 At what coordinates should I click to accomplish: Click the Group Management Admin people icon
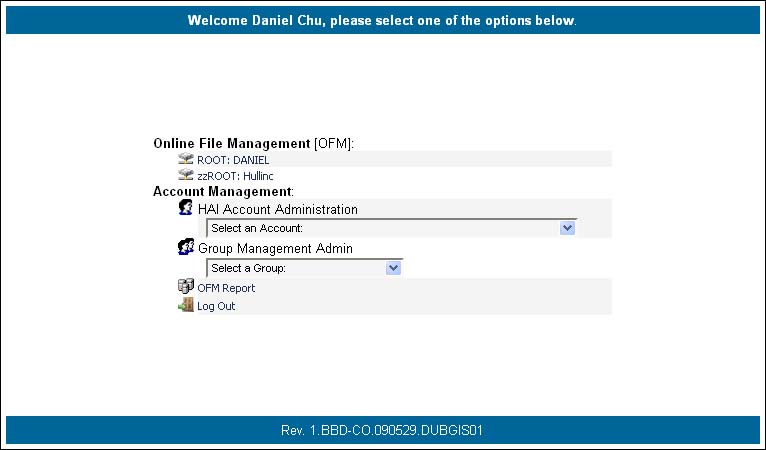[x=185, y=247]
